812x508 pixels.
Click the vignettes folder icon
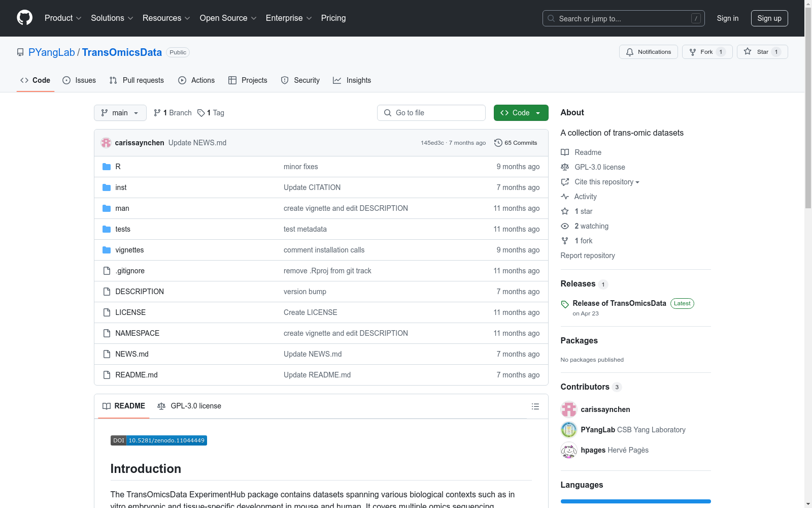pos(107,250)
